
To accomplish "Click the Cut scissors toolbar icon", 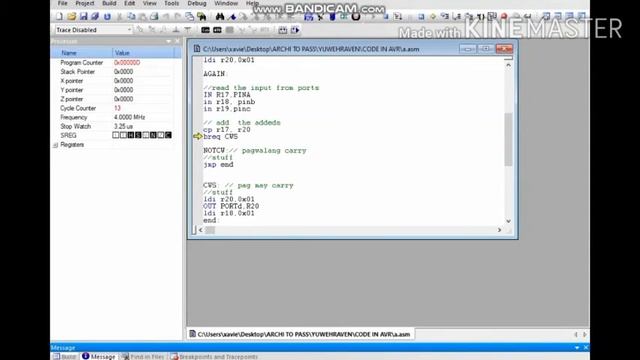I will pos(119,16).
